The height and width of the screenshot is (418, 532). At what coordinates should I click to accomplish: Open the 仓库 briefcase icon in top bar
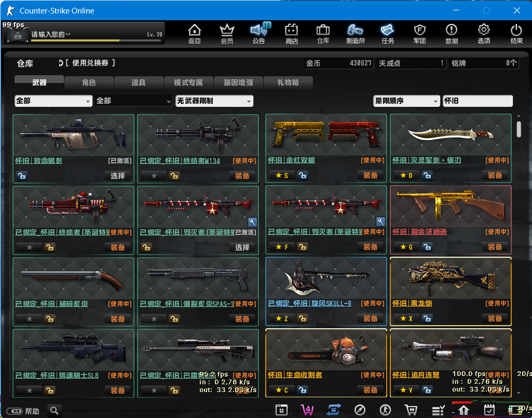click(x=323, y=34)
